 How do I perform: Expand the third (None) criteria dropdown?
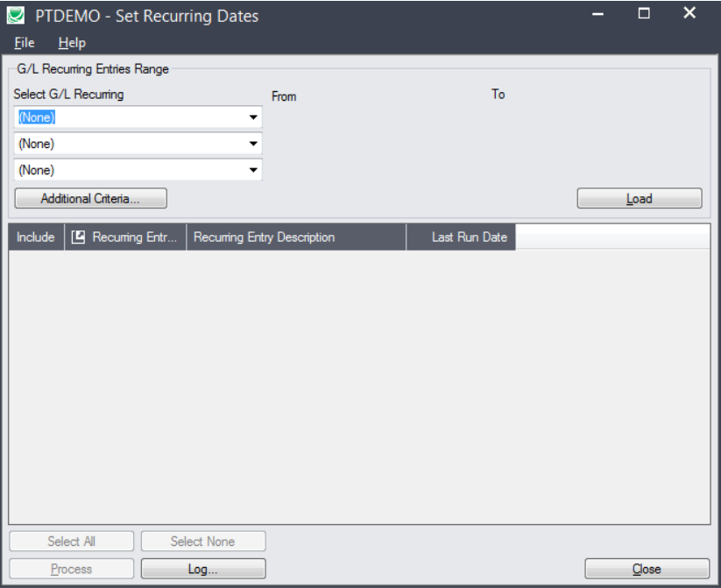tap(253, 170)
